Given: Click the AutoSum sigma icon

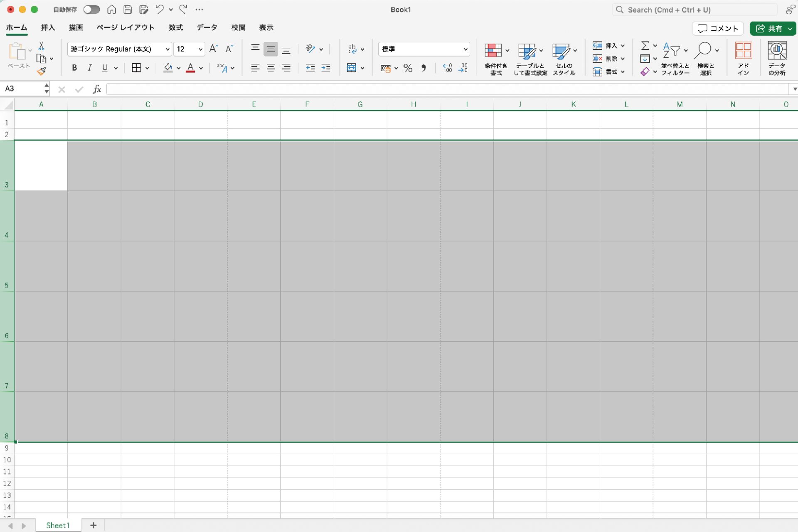Looking at the screenshot, I should [x=645, y=45].
